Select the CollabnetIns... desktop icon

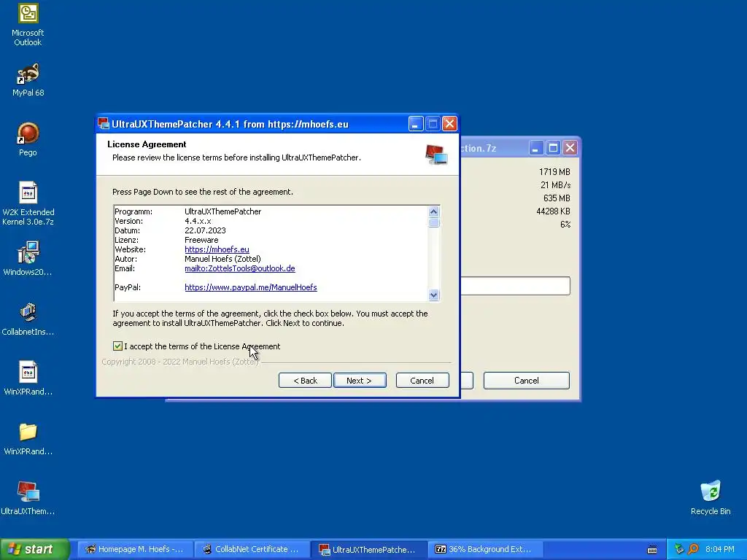point(28,319)
